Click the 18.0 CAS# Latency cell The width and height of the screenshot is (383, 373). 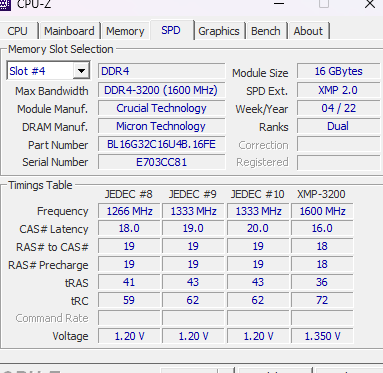tap(129, 228)
